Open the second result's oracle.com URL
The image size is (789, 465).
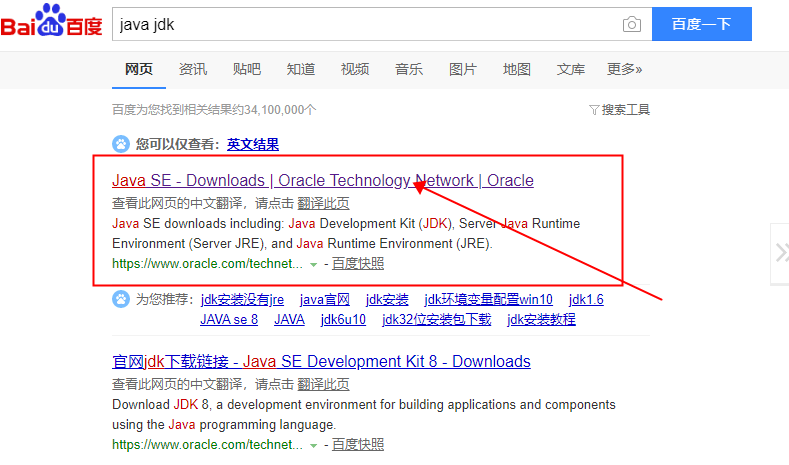[x=207, y=445]
